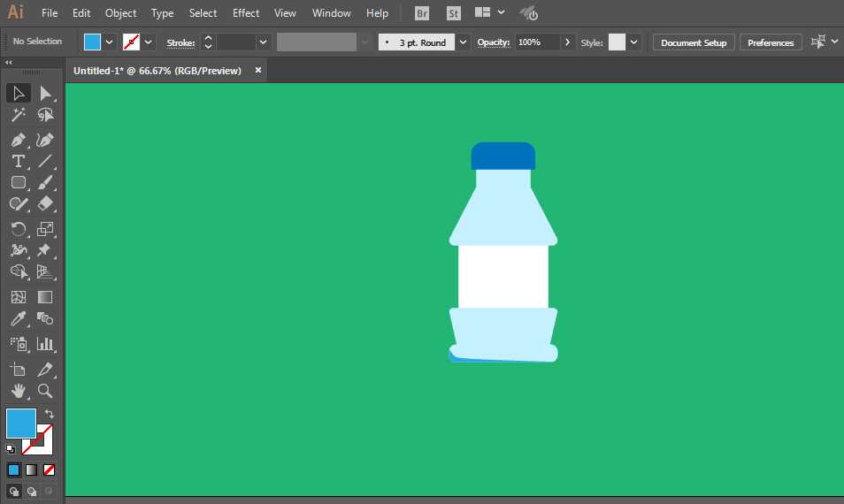Choose the Pen tool
This screenshot has height=504, width=844.
[18, 140]
